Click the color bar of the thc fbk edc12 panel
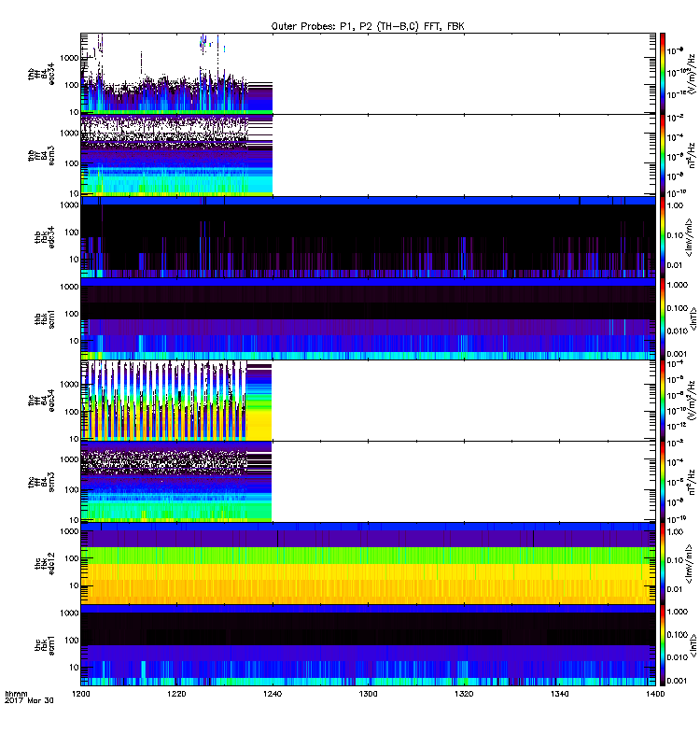 click(662, 564)
